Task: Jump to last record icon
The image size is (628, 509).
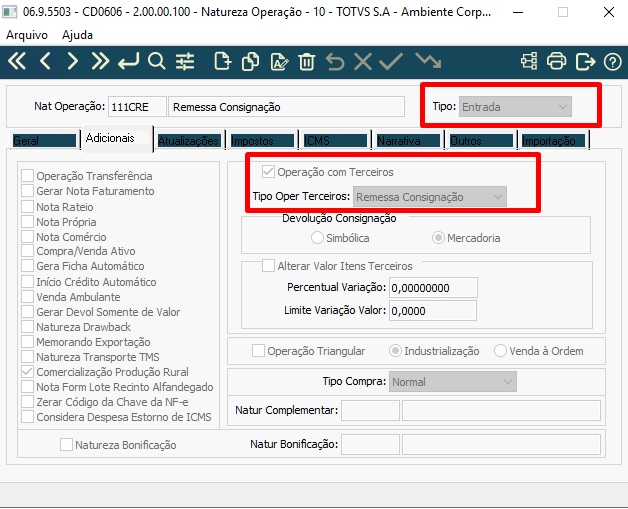Action: coord(100,62)
